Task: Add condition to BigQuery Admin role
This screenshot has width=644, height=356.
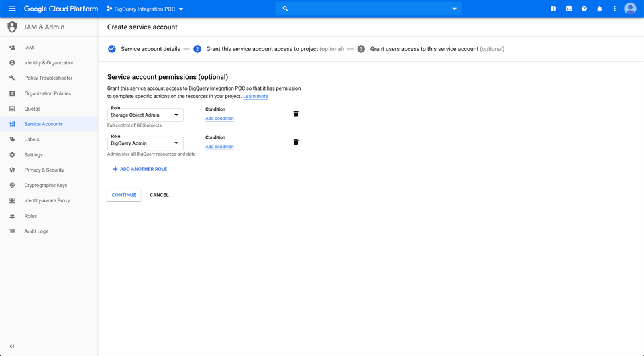Action: click(x=219, y=147)
